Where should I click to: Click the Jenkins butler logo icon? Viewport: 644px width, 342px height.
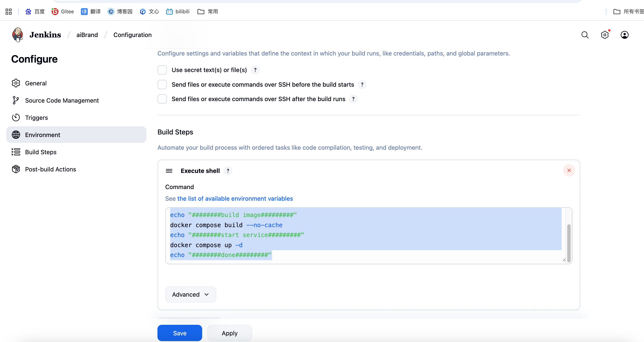pos(17,35)
